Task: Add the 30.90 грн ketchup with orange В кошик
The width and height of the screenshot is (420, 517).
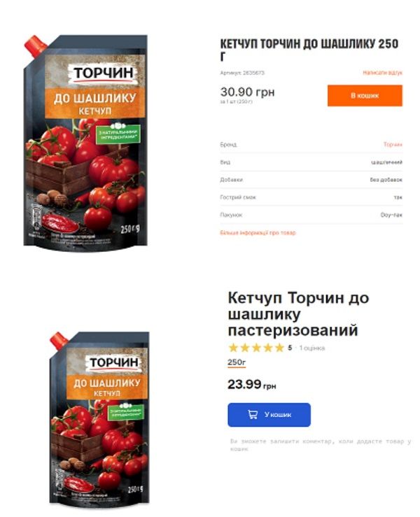Action: coord(365,96)
